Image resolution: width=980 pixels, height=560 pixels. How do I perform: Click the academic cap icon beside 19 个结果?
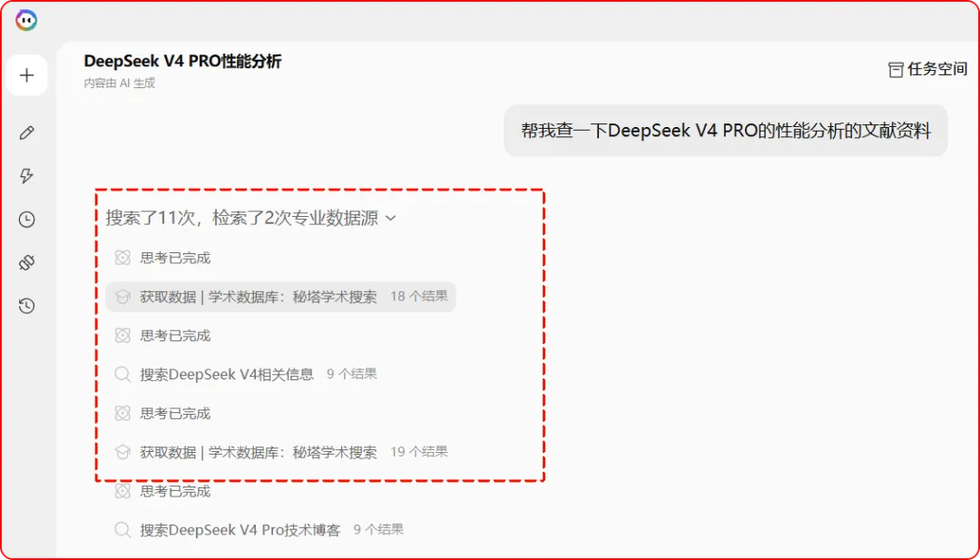click(x=122, y=452)
